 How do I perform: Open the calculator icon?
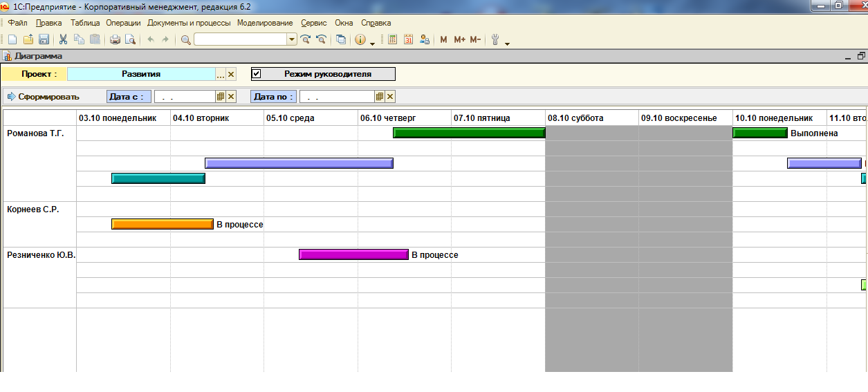coord(393,39)
